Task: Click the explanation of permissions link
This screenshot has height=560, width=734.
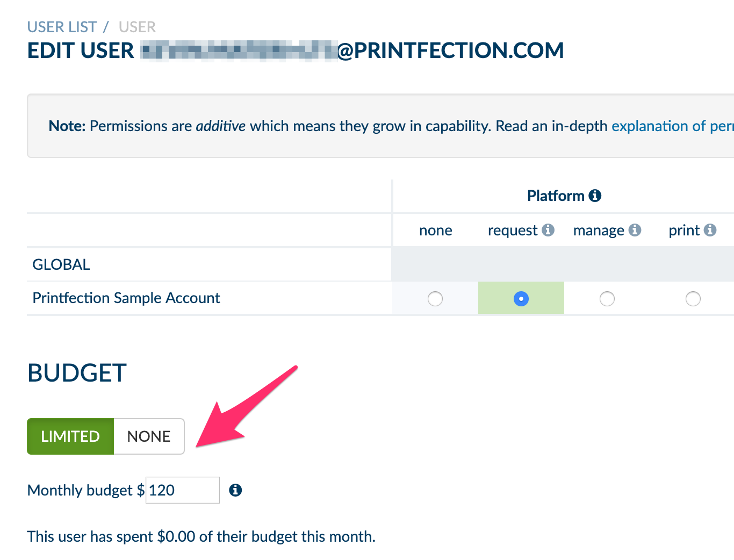Action: coord(672,126)
